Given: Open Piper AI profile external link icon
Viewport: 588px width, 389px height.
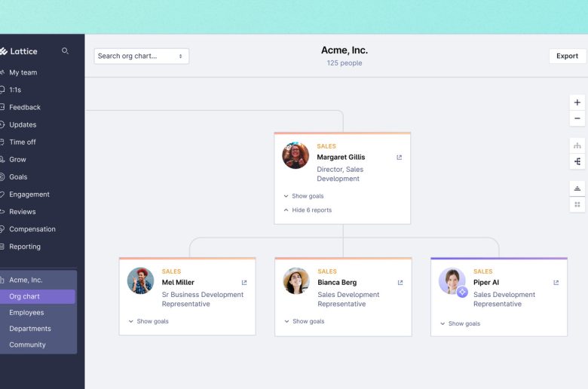Looking at the screenshot, I should coord(556,283).
